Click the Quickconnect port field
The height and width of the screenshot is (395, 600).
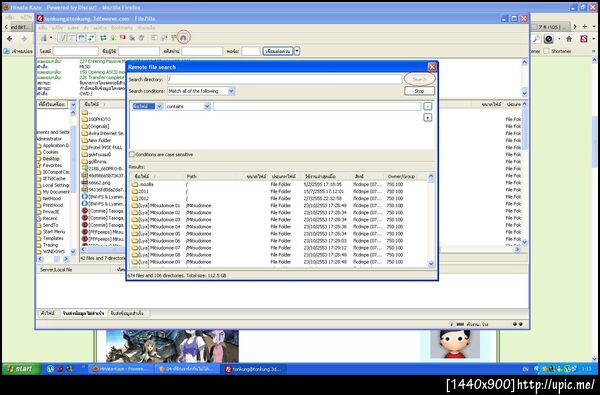point(251,51)
